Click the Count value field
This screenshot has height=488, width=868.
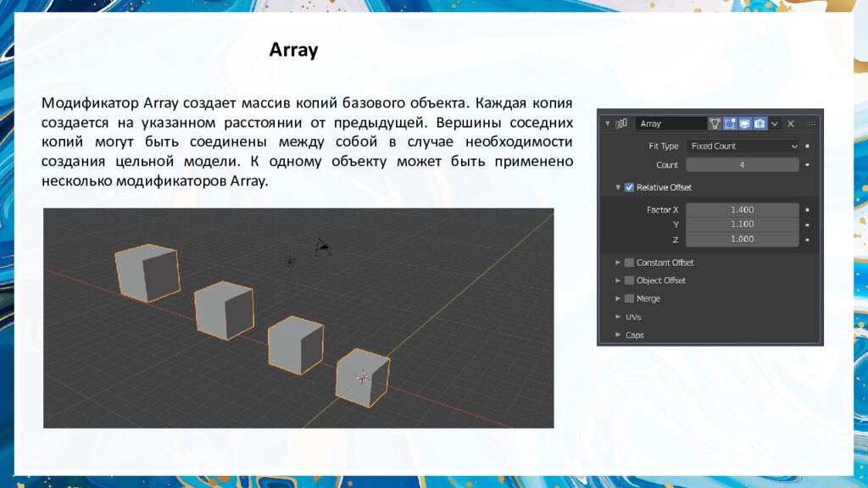point(742,165)
